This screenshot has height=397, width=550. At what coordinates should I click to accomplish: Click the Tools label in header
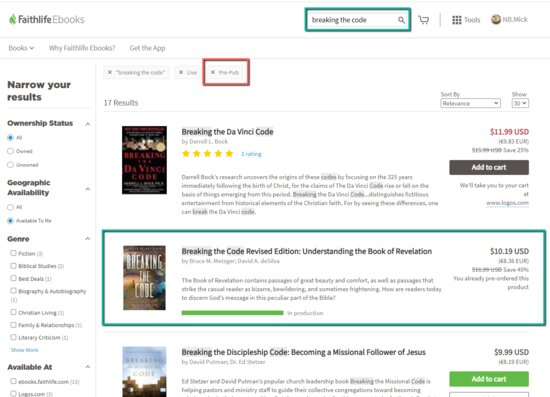[472, 20]
